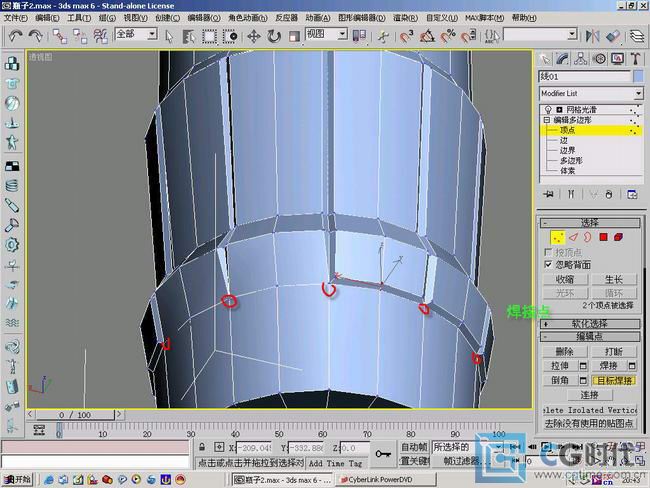This screenshot has width=650, height=488.
Task: Select Element sub-object level cube icon
Action: [618, 237]
